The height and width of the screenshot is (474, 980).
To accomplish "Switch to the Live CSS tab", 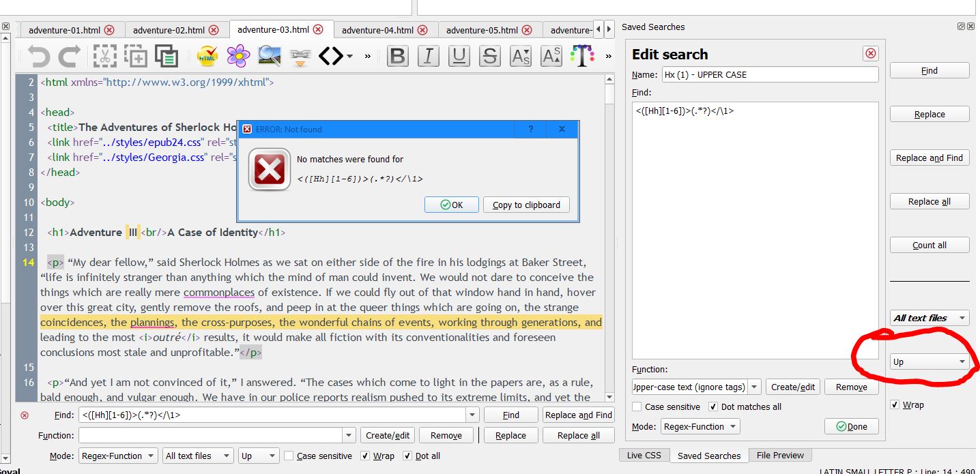I will coord(644,456).
